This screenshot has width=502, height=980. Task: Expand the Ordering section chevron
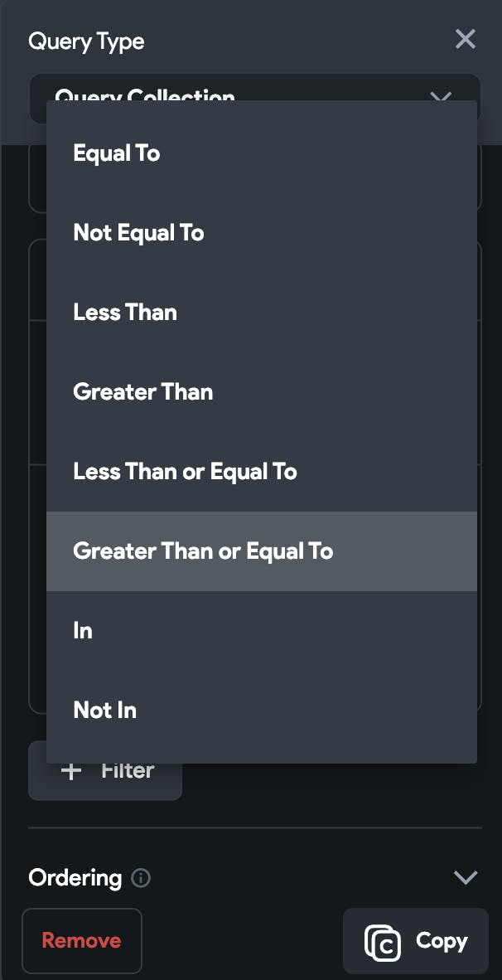click(466, 877)
